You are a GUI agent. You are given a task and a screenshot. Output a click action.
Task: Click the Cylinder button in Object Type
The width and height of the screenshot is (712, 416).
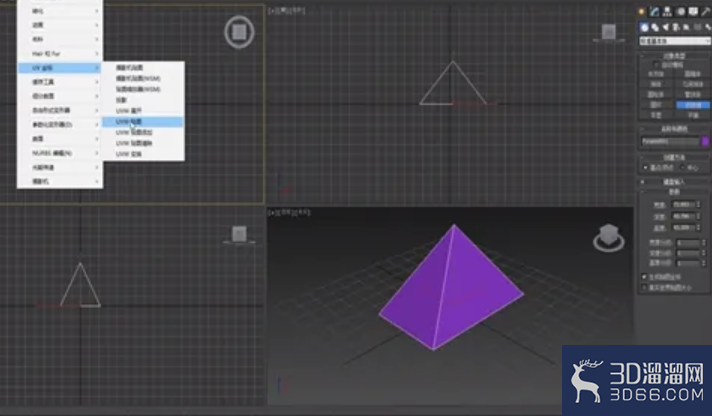656,94
